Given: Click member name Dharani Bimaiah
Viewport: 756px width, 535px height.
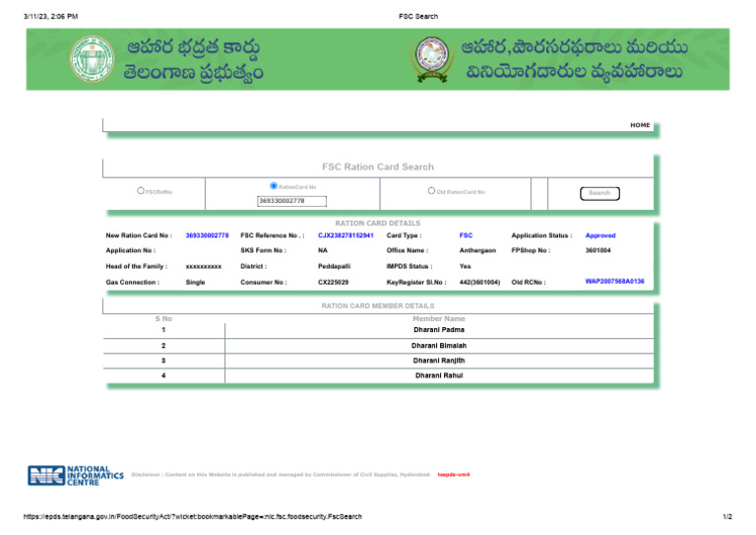Looking at the screenshot, I should coord(439,346).
